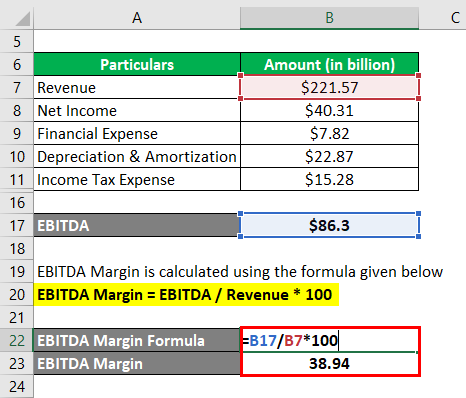Select row 24 header
Viewport: 466px width, 398px height.
[17, 386]
